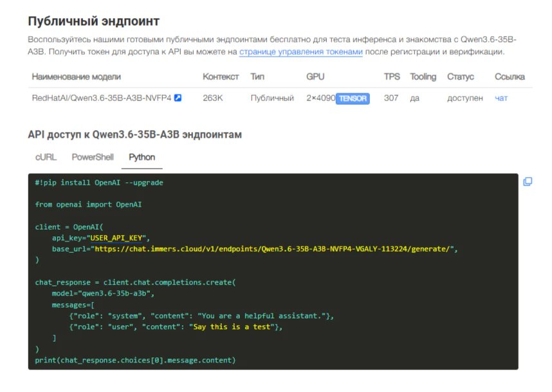Click the "Статус" column header

click(x=461, y=77)
